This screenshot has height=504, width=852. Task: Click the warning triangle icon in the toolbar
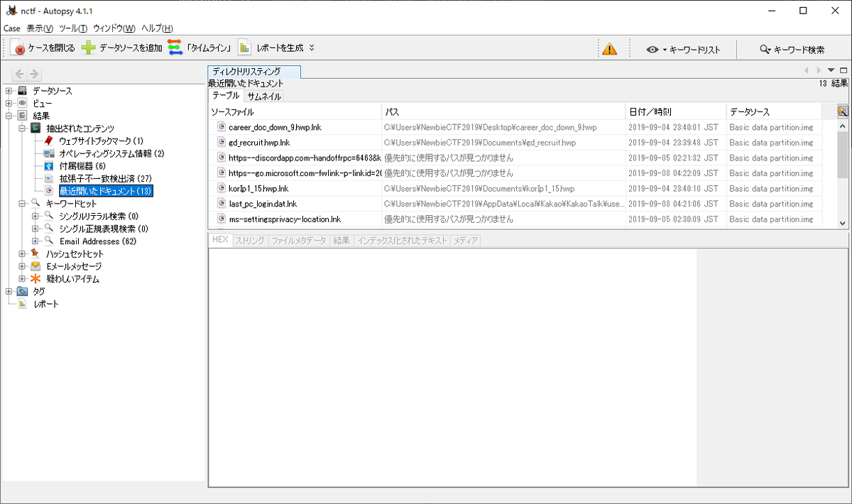click(x=610, y=48)
